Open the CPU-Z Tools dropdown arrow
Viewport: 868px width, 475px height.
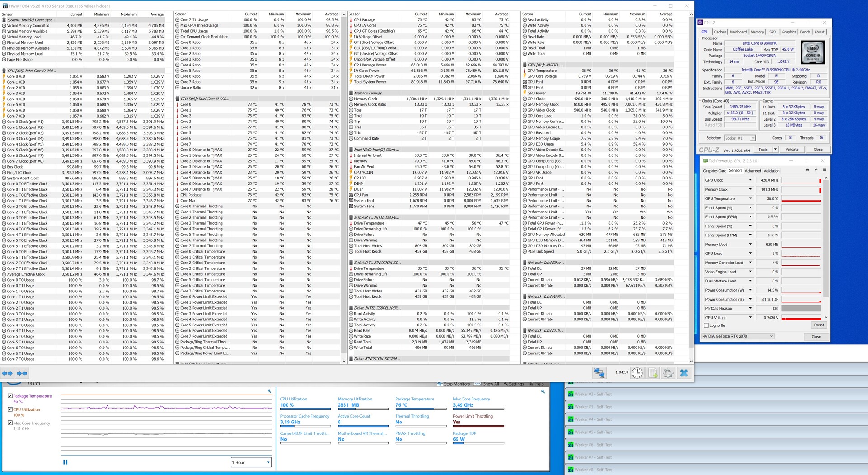pos(775,150)
